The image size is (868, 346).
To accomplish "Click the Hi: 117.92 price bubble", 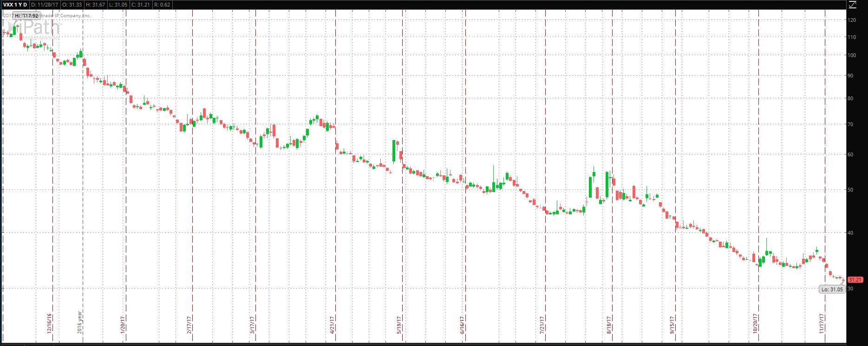I will click(26, 16).
